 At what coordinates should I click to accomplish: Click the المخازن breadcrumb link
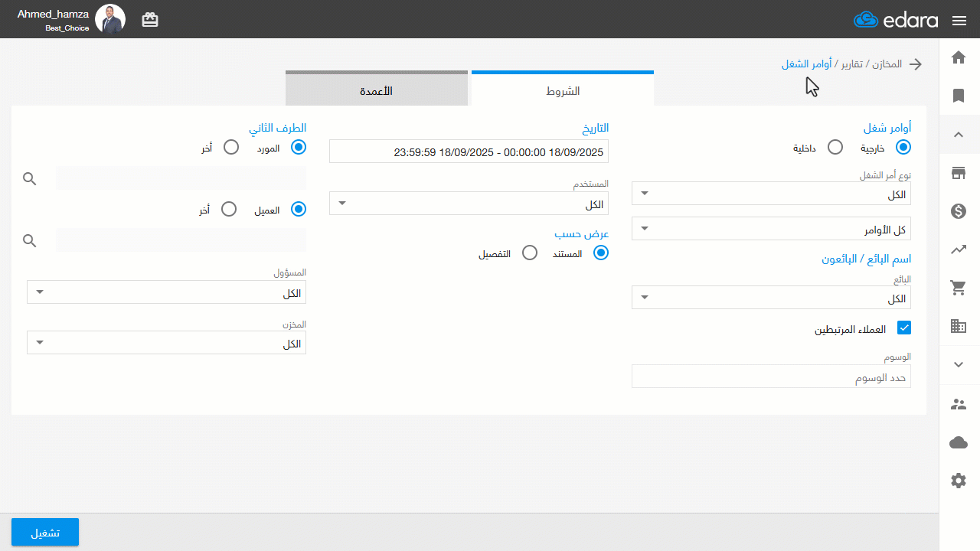(x=887, y=64)
